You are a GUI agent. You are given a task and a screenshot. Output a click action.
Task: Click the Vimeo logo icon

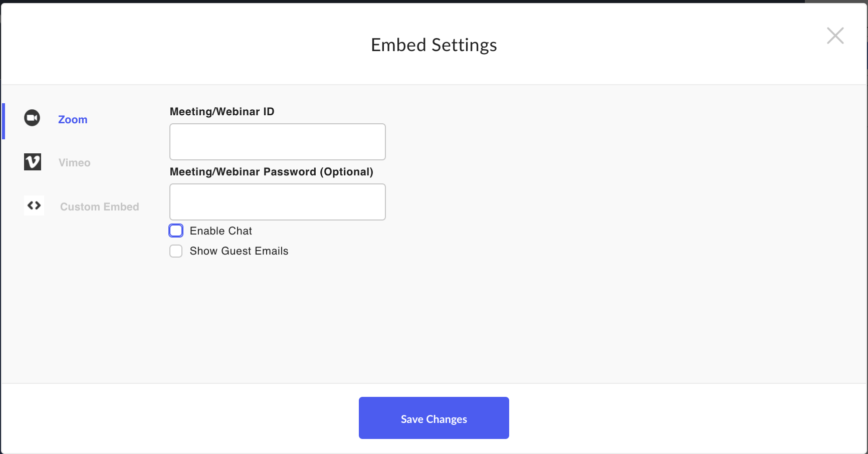33,162
